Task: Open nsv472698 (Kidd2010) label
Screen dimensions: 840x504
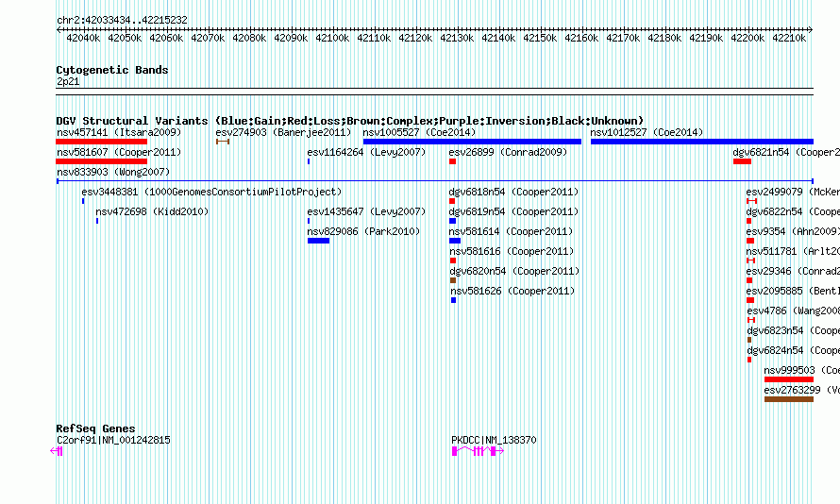Action: pyautogui.click(x=152, y=211)
